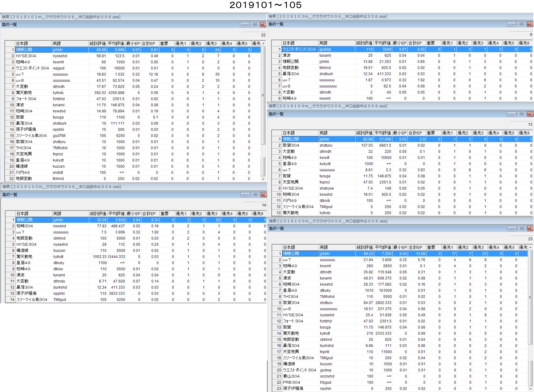Viewport: 534px width, 392px height.
Task: Minimize the 2019104m 集約一覧 window
Action: coord(511,114)
